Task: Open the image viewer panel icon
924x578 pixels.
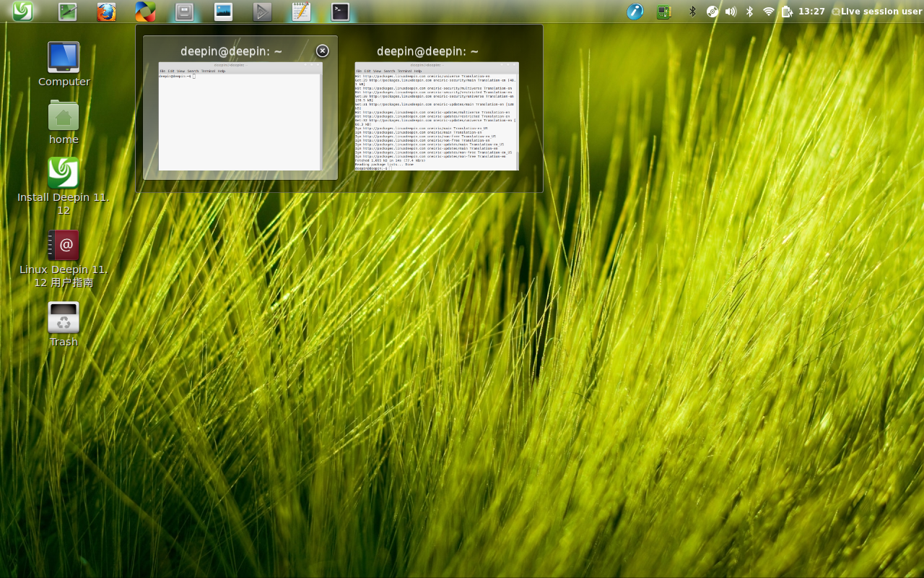Action: [x=222, y=11]
